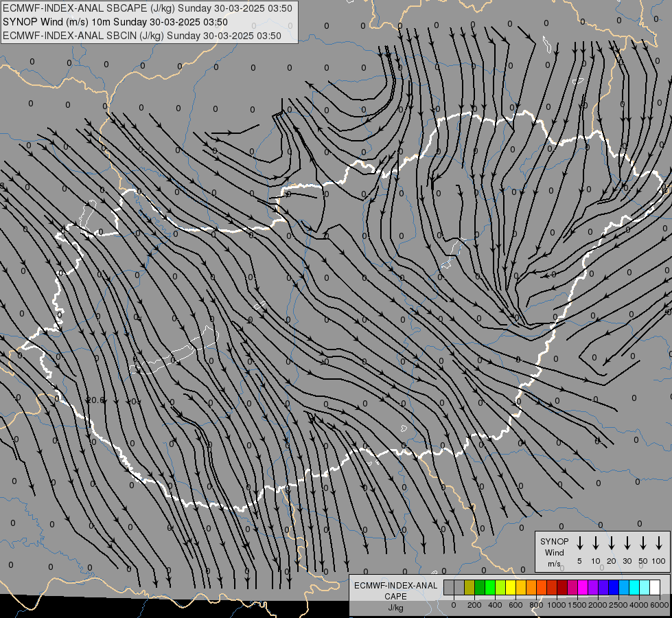Select the olive CAPE legend swatch
The height and width of the screenshot is (618, 672).
pos(470,587)
